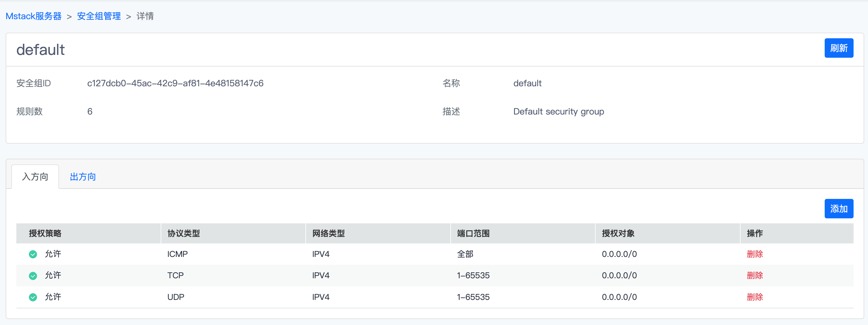Click the 描述 field label

[451, 111]
